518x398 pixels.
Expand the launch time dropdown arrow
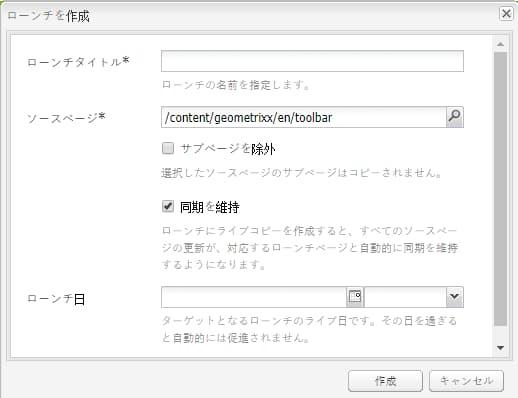[x=454, y=296]
